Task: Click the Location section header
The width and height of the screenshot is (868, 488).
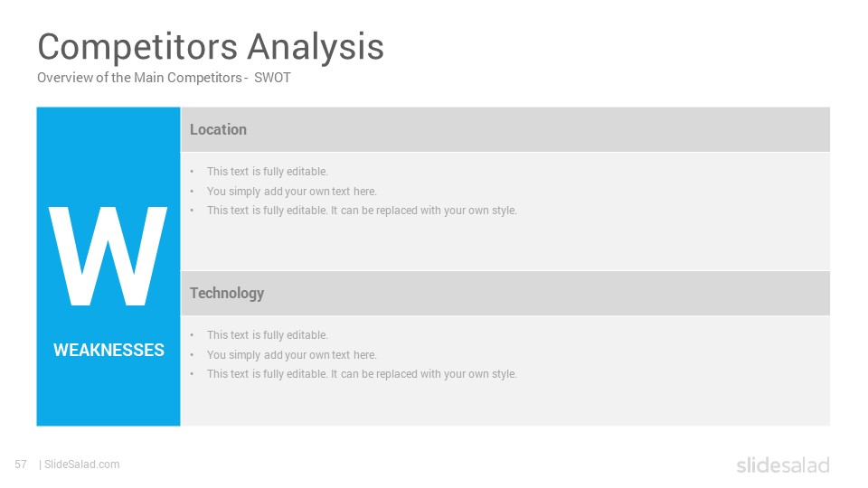Action: point(218,129)
